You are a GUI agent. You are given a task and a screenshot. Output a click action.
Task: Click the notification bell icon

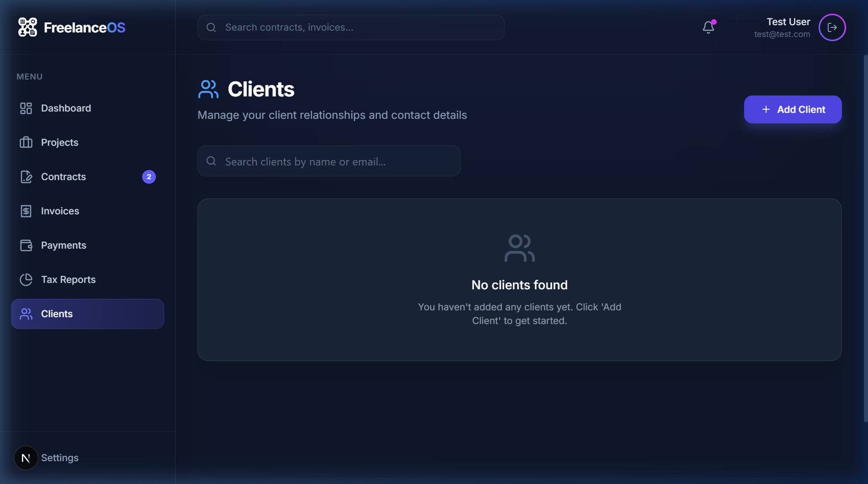tap(708, 27)
